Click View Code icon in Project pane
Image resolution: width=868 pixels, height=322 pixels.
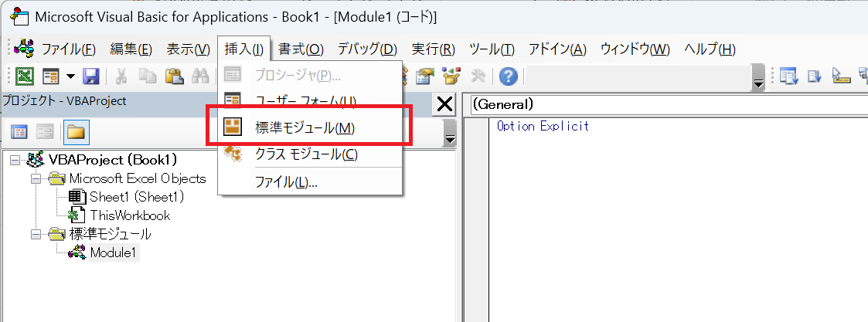tap(19, 132)
